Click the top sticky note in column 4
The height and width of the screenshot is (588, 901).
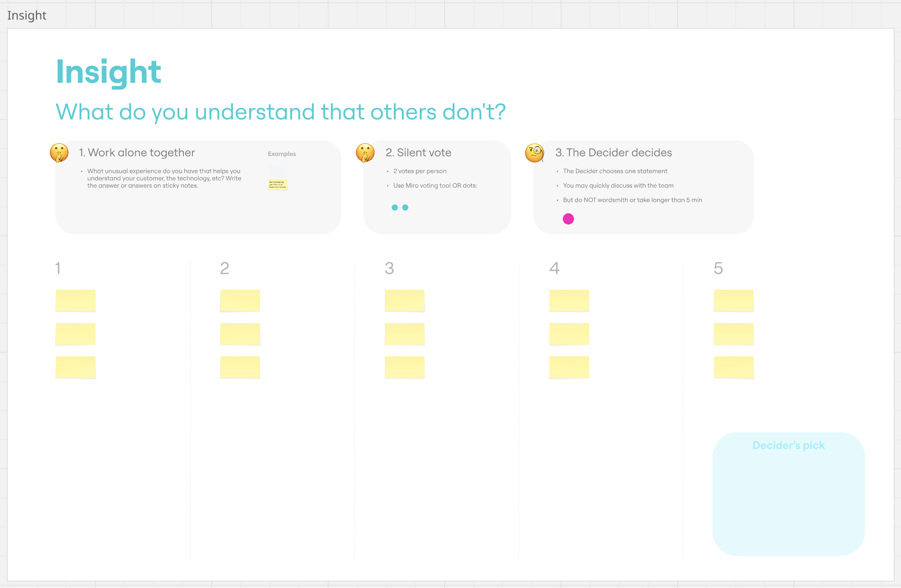point(569,300)
